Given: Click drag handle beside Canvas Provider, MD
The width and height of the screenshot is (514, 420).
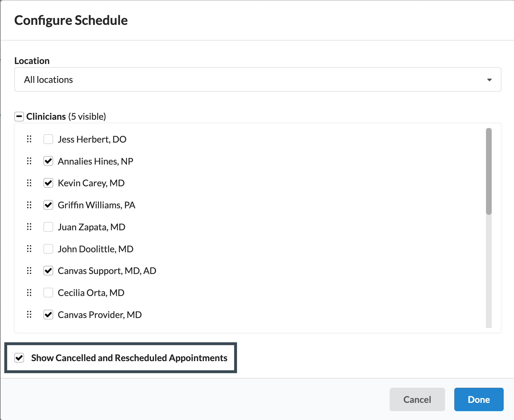Looking at the screenshot, I should pyautogui.click(x=29, y=315).
